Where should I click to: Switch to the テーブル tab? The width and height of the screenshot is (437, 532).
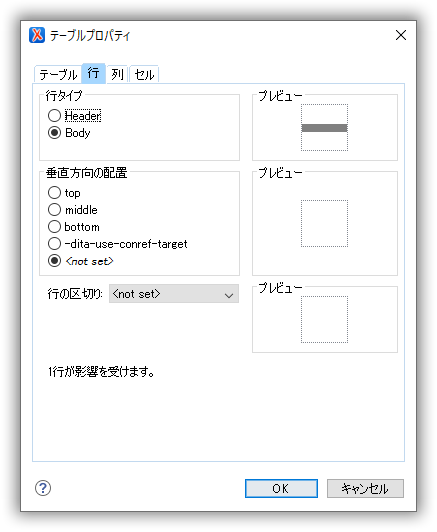pyautogui.click(x=58, y=74)
